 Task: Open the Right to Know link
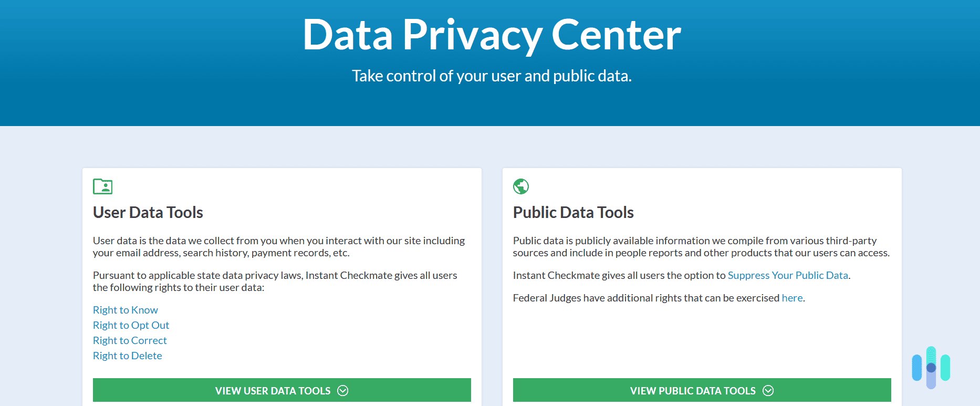(x=125, y=310)
